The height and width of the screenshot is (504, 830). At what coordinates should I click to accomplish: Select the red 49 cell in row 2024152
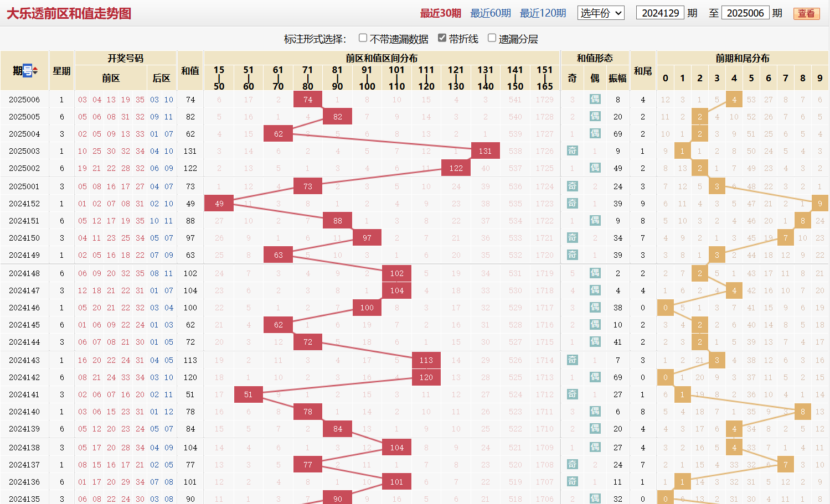point(219,204)
